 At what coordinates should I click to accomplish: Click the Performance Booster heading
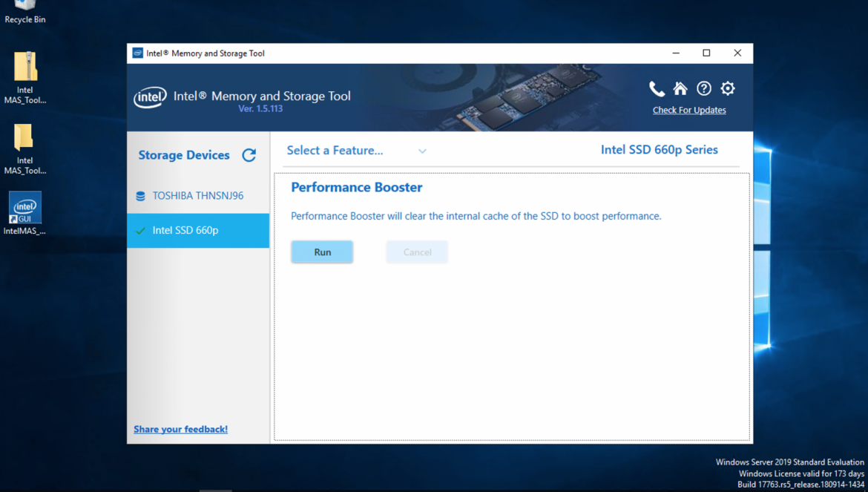(x=357, y=187)
